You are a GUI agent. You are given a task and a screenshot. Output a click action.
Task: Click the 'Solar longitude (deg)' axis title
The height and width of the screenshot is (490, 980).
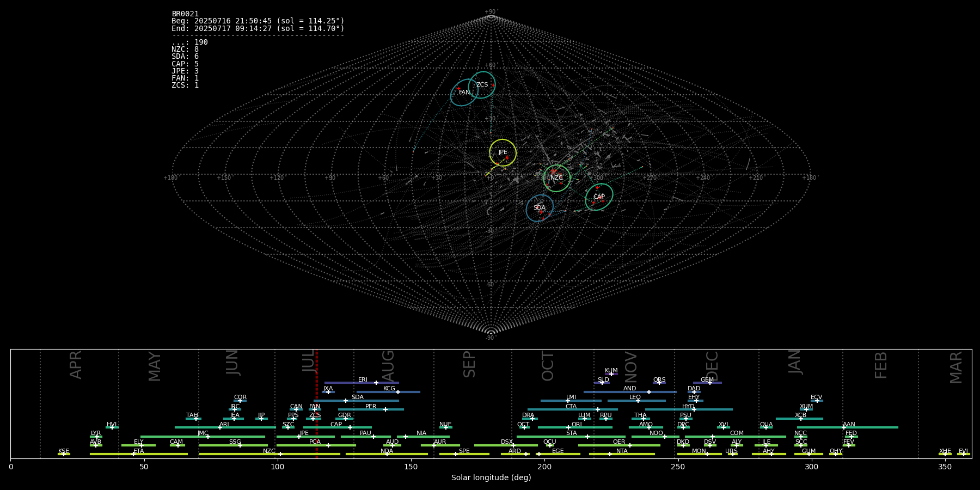(491, 477)
